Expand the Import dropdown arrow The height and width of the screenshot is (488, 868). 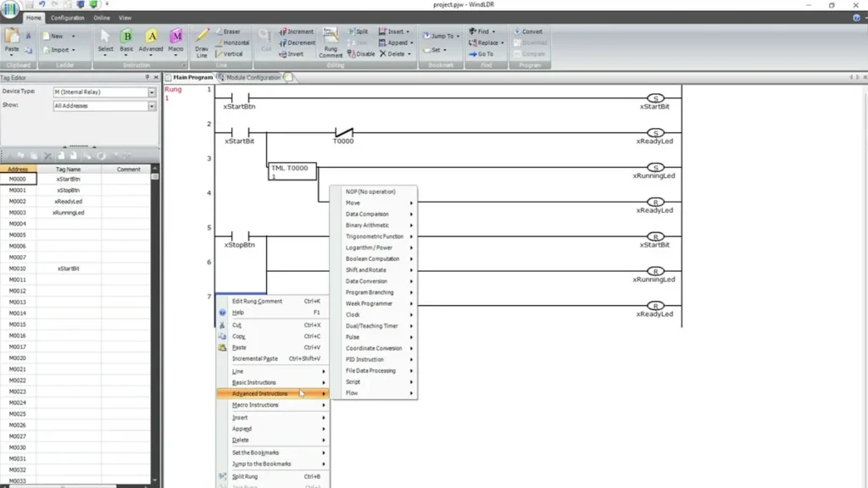[x=73, y=50]
